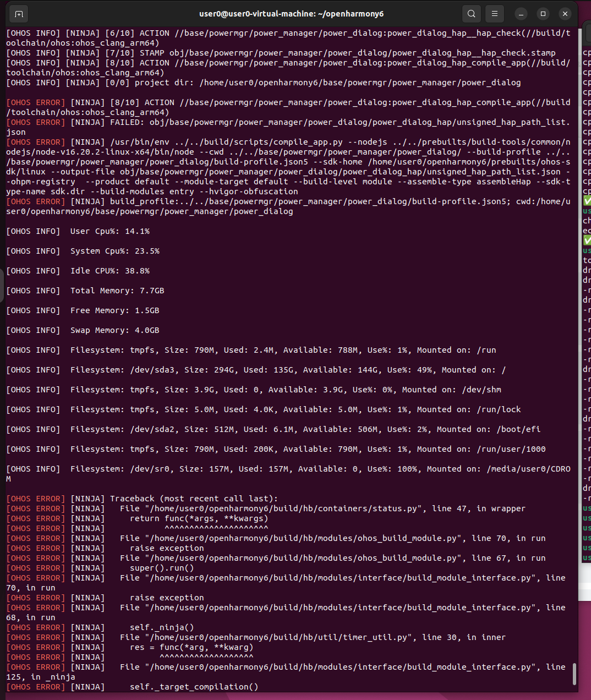
Task: Click the filesystem line mounted on /run
Action: (251, 350)
